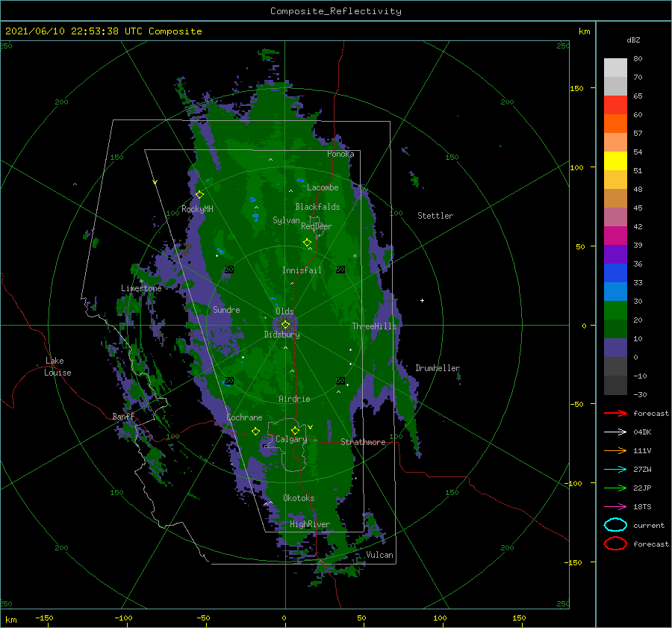Click the red forecast ellipse icon
The image size is (672, 628).
pyautogui.click(x=615, y=544)
